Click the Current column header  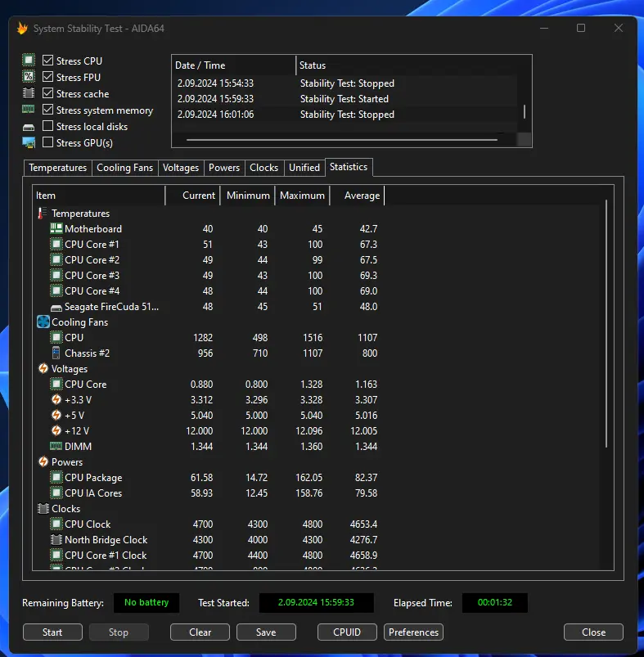point(193,196)
